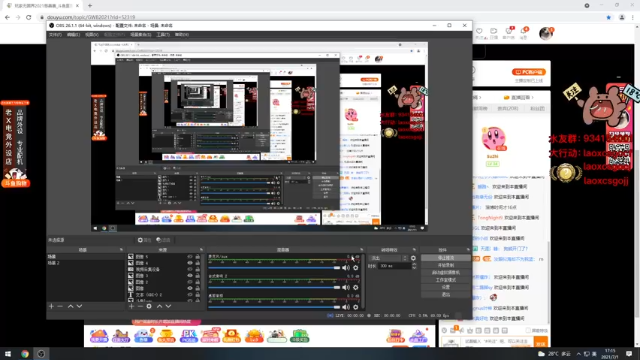The image size is (640, 360).
Task: Open 麦克风/Aux audio settings gear
Action: click(356, 268)
